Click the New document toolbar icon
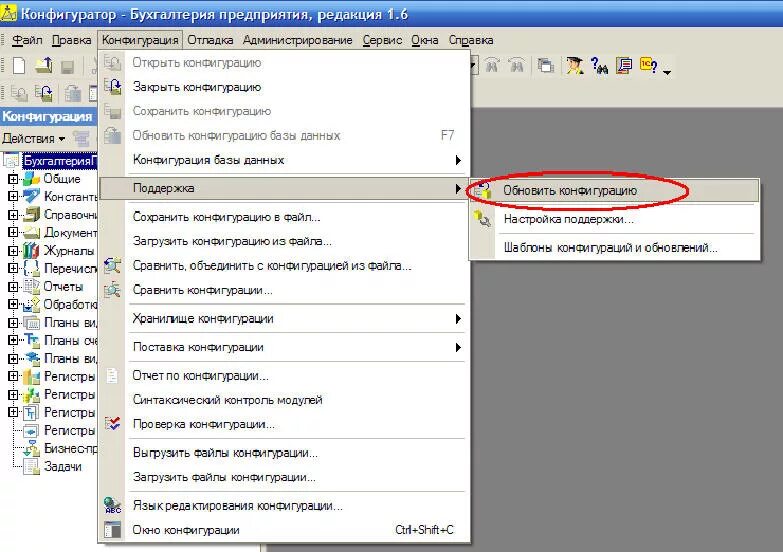 [18, 65]
